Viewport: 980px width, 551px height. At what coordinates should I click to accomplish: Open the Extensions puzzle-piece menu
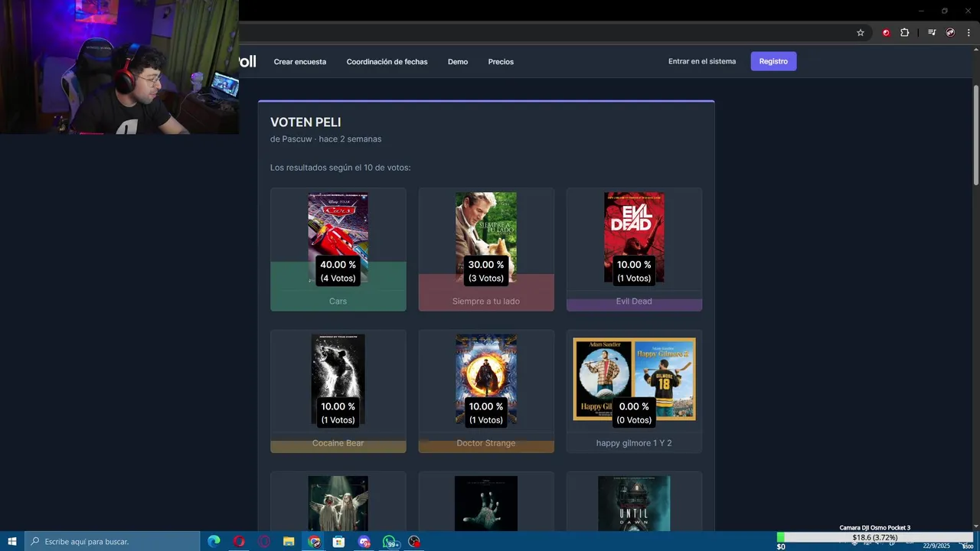[904, 33]
